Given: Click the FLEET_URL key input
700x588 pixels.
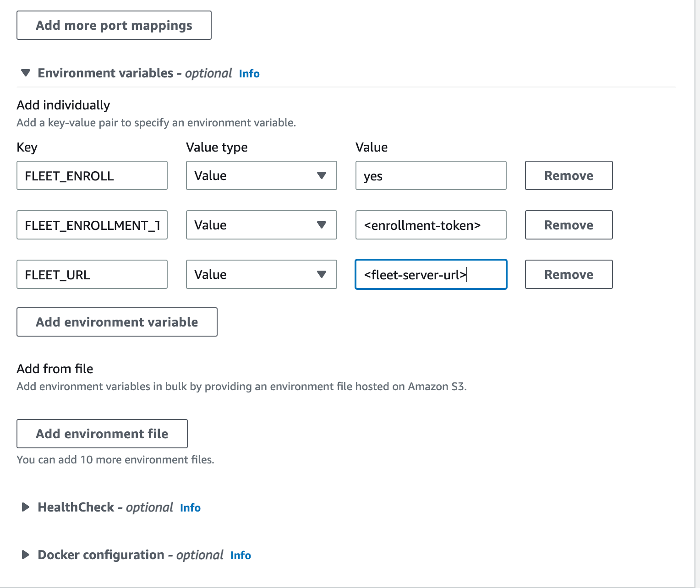Looking at the screenshot, I should coord(92,274).
